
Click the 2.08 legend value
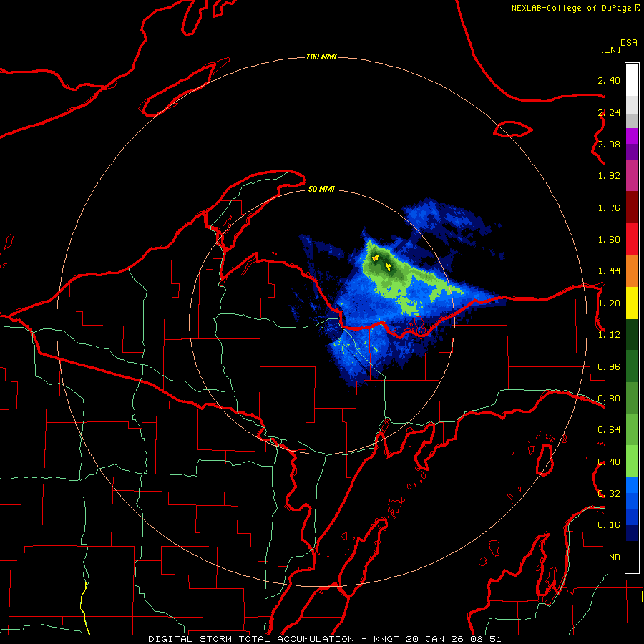(x=609, y=144)
